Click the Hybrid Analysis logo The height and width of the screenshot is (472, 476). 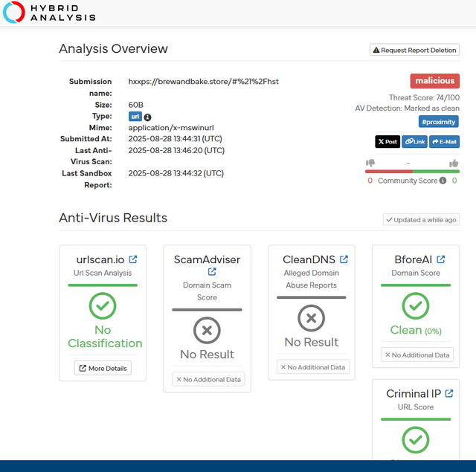tap(49, 13)
